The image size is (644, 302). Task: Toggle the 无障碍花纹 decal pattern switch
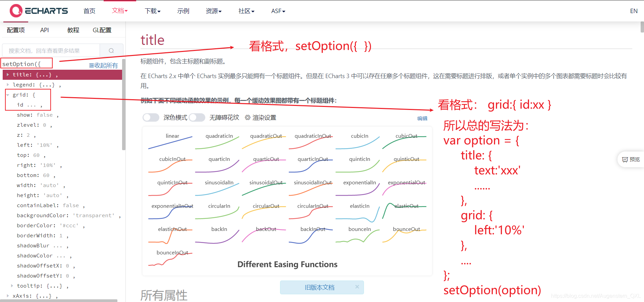pyautogui.click(x=197, y=117)
